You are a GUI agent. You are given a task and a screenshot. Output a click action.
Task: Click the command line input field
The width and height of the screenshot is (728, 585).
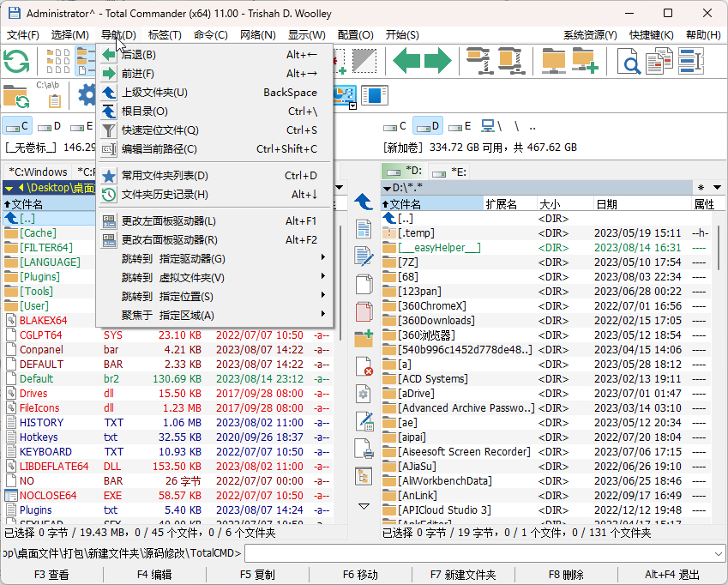[x=478, y=553]
